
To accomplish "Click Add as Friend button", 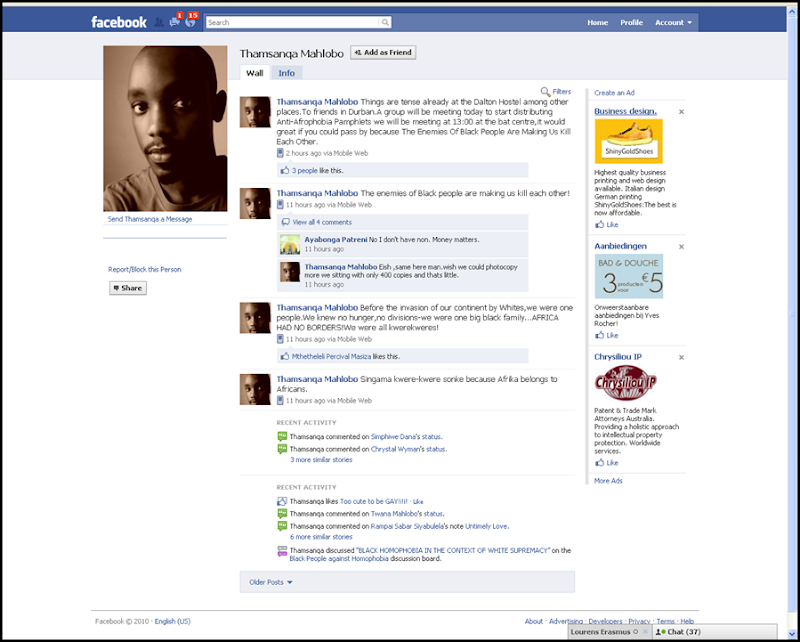I will tap(383, 52).
